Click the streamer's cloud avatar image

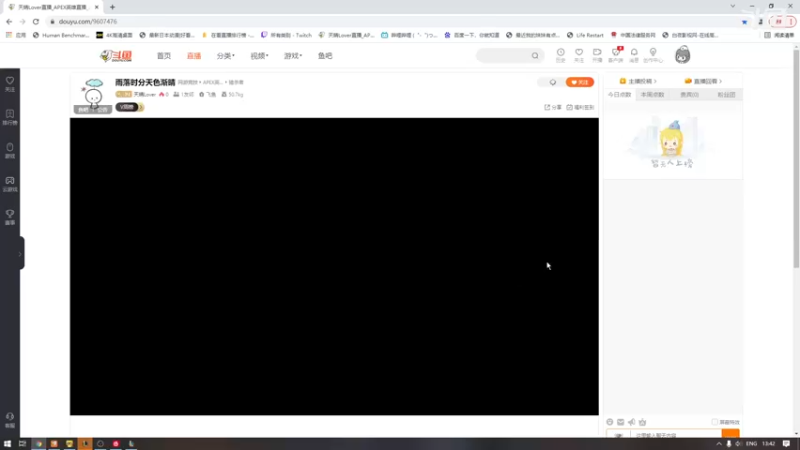[93, 93]
